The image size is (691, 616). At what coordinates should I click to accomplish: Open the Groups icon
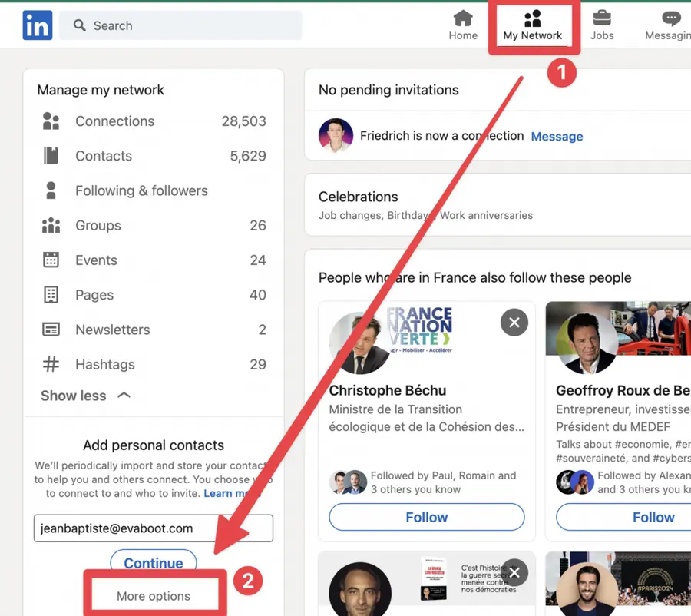tap(51, 225)
